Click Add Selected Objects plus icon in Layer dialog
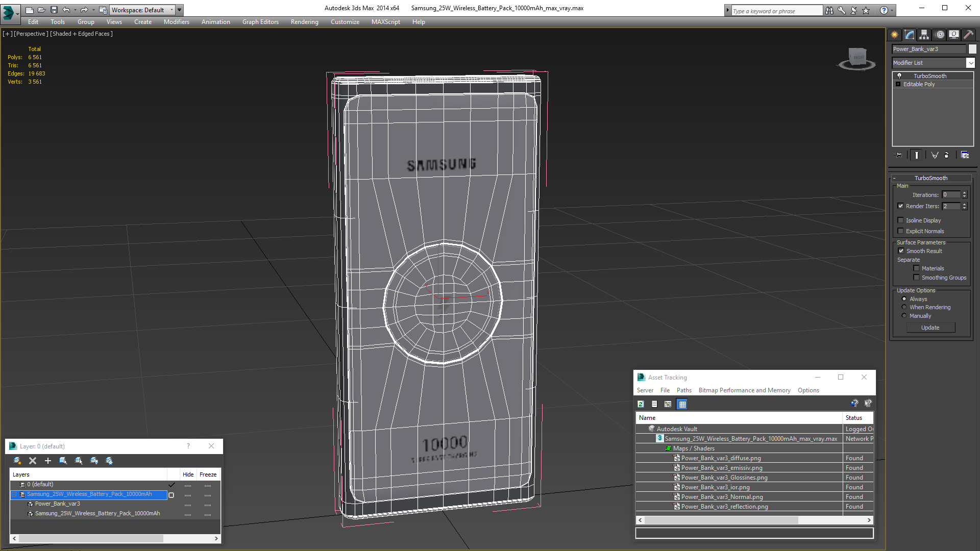The image size is (980, 551). (x=48, y=461)
